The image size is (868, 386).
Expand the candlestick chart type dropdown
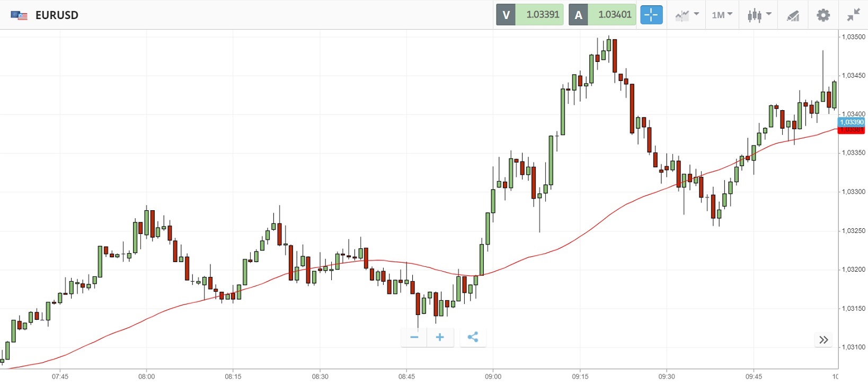point(759,15)
